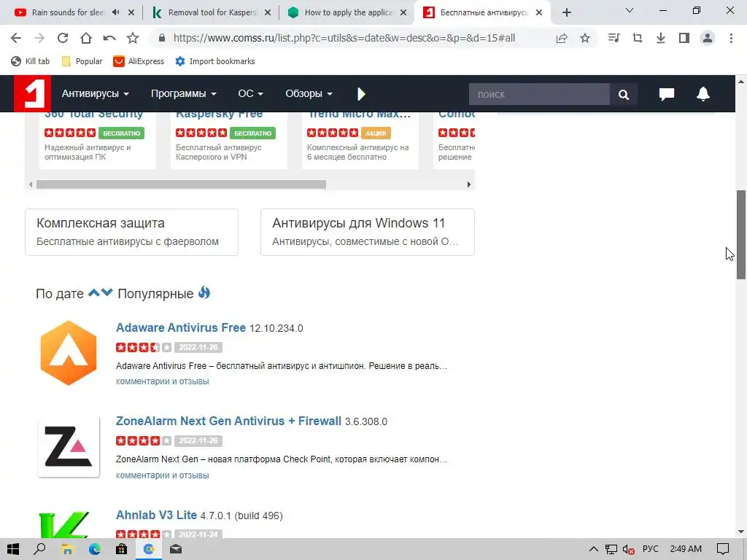Sort by date descending down arrow
The width and height of the screenshot is (747, 560).
tap(107, 292)
